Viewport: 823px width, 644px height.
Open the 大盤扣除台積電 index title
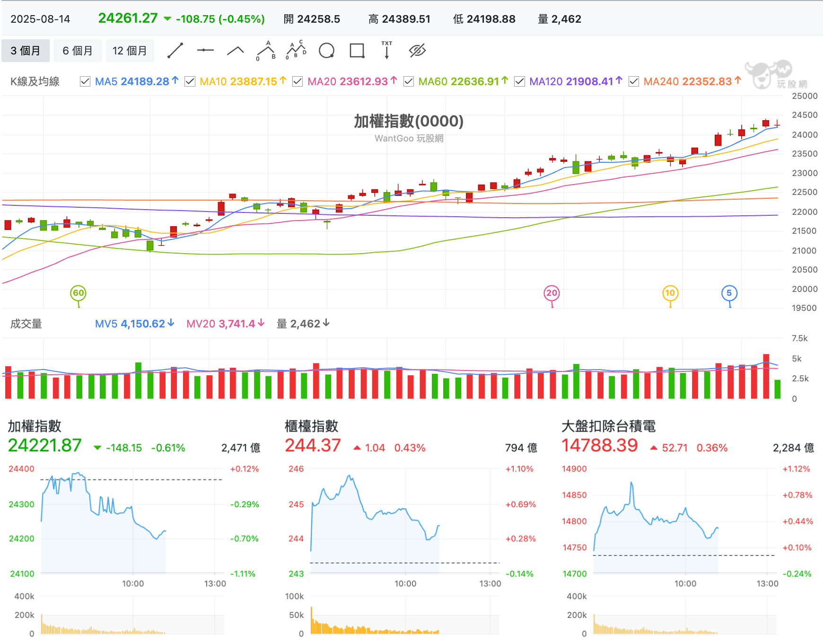[609, 426]
